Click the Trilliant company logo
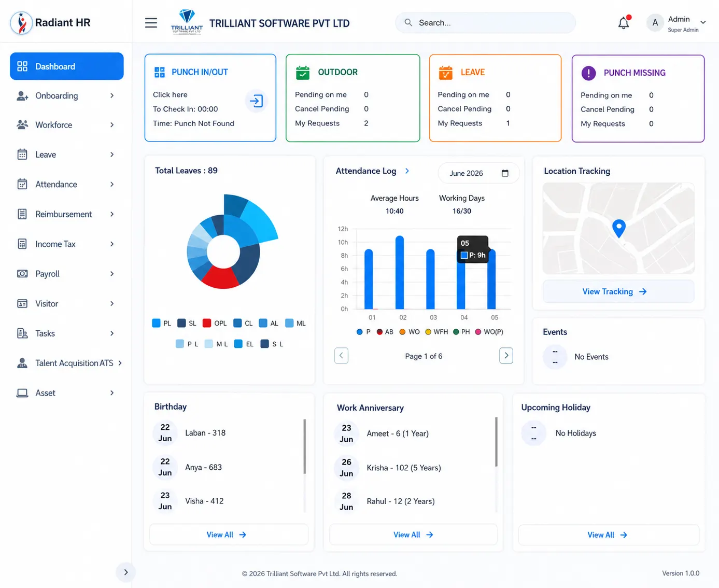Image resolution: width=719 pixels, height=588 pixels. [187, 22]
